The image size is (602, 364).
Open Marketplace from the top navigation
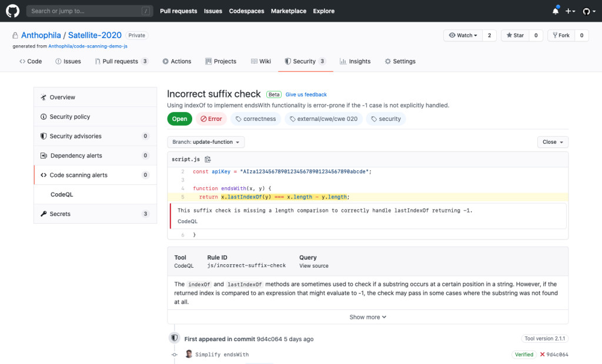(288, 11)
